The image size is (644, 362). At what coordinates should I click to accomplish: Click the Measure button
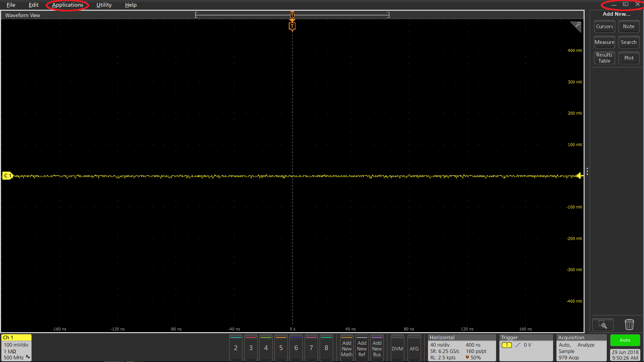pos(604,42)
